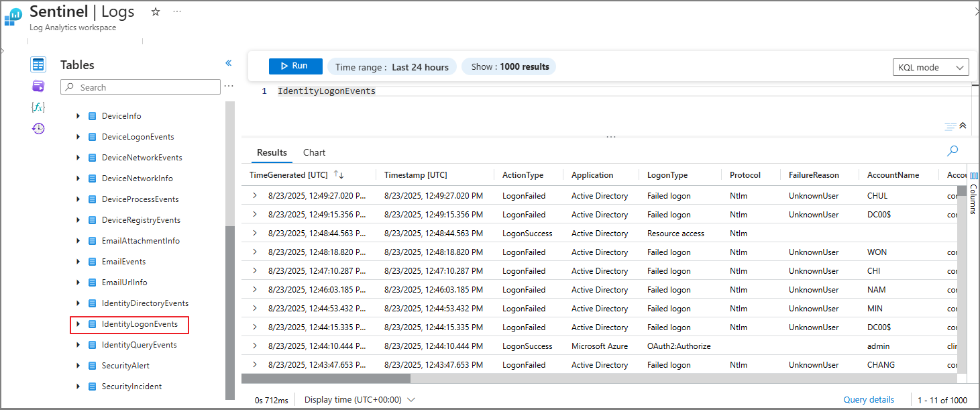Screen dimensions: 980x410
Task: Switch to the Chart tab
Action: click(314, 152)
